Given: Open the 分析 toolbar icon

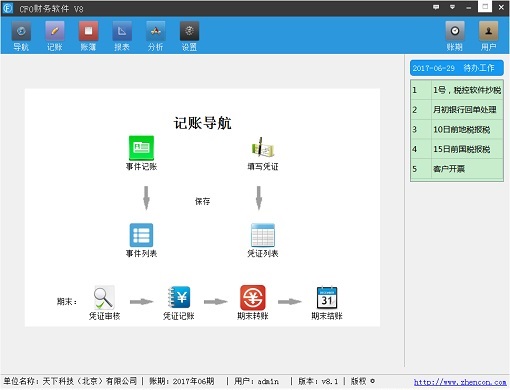Looking at the screenshot, I should 156,32.
